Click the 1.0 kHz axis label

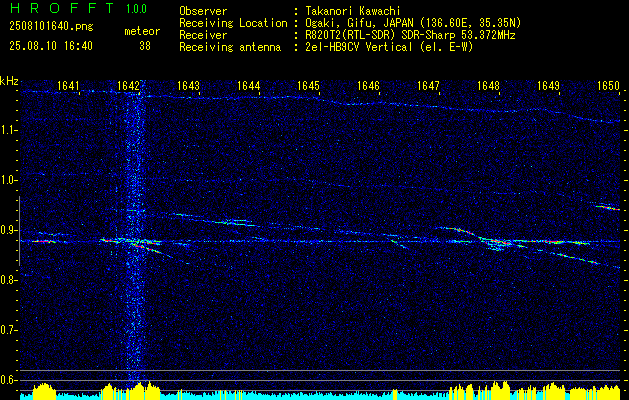click(8, 180)
